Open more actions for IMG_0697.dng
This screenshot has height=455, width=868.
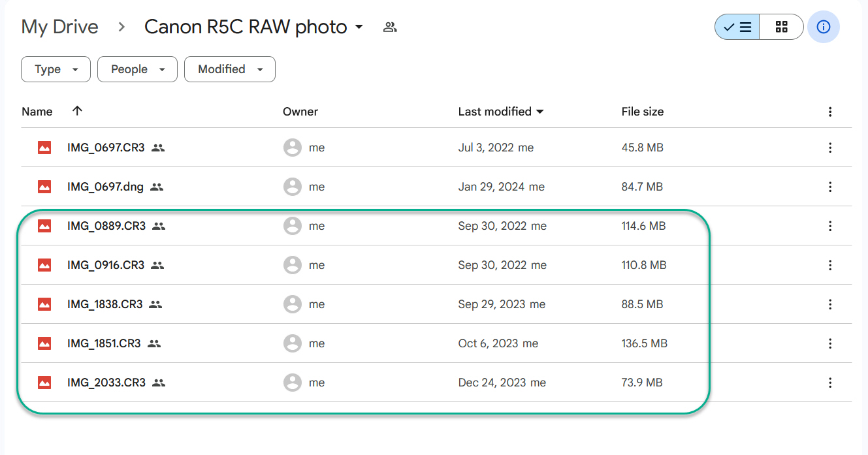(830, 187)
